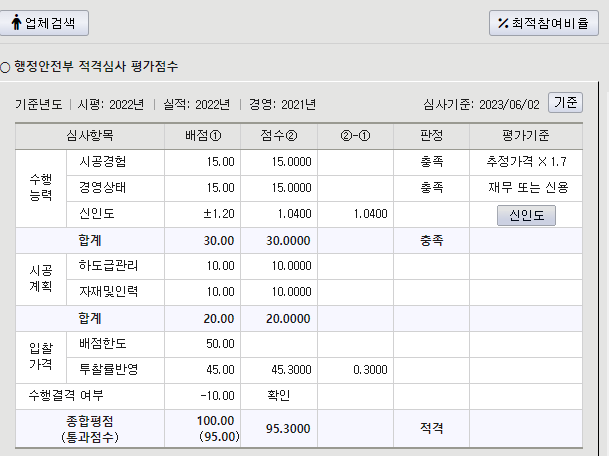Click the percent icon on 최적참여비율 button
Image resolution: width=609 pixels, height=456 pixels.
click(x=503, y=23)
